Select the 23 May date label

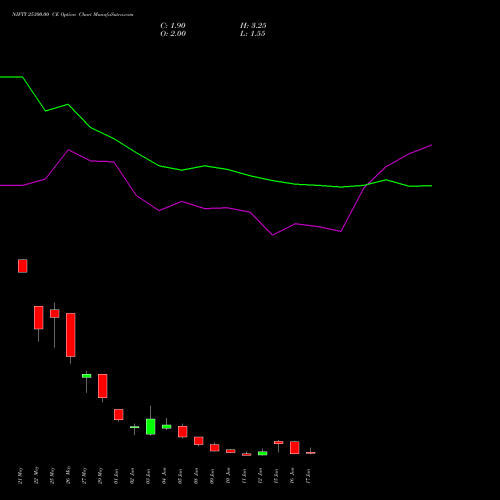click(53, 476)
